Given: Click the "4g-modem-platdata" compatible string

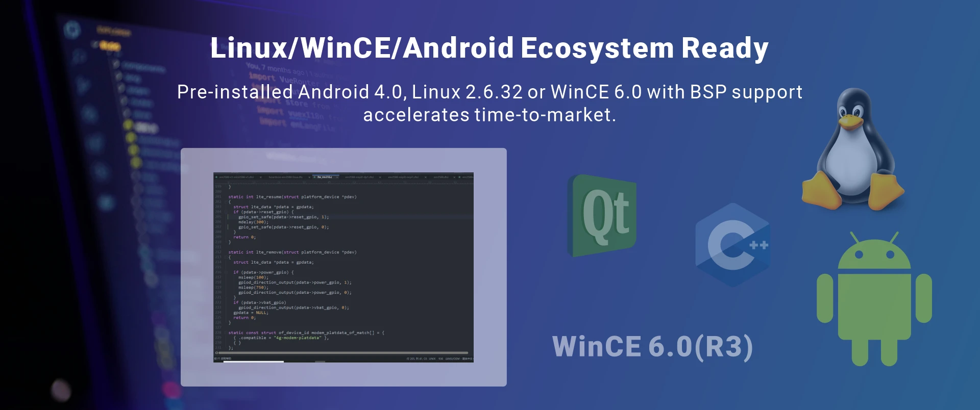Looking at the screenshot, I should [298, 338].
